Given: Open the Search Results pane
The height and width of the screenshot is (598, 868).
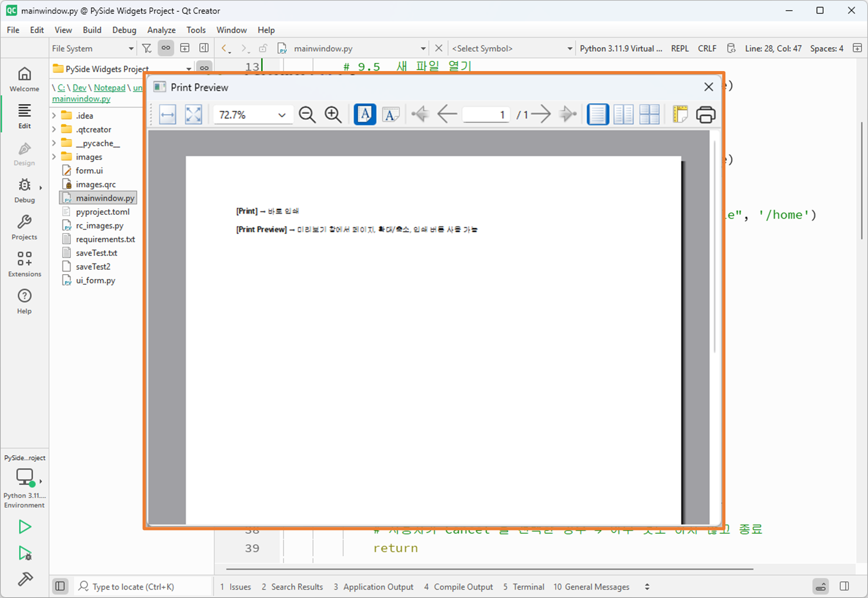Looking at the screenshot, I should [292, 587].
